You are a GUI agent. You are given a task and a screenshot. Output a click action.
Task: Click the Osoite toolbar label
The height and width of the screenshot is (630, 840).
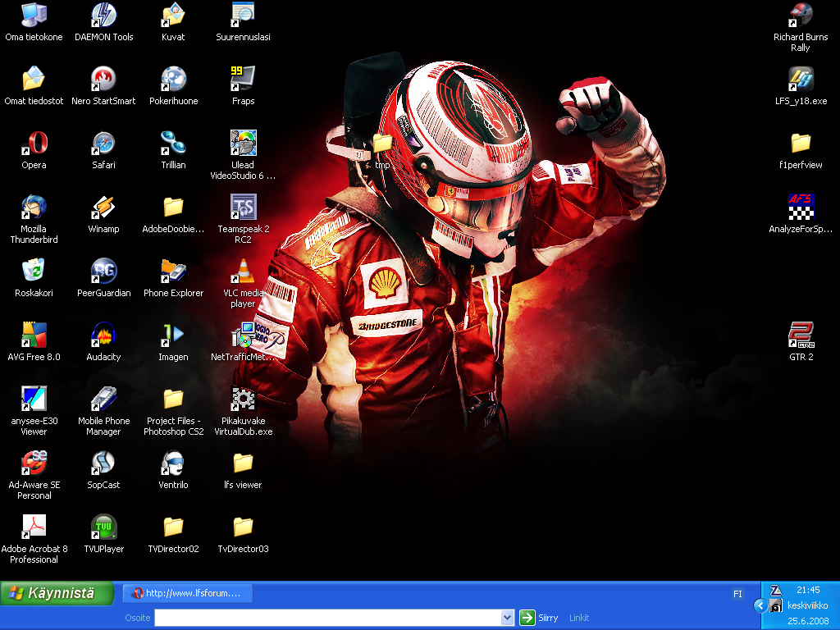click(x=137, y=618)
